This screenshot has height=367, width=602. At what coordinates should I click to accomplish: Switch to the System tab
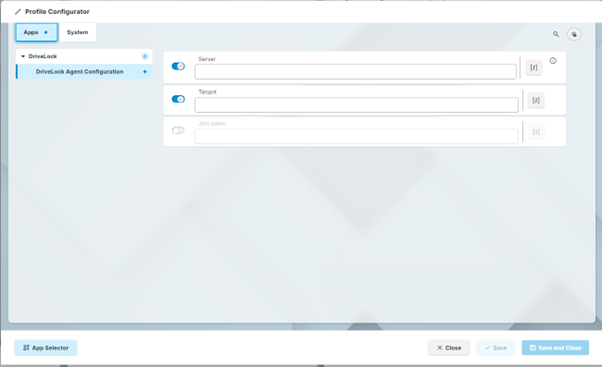(78, 32)
